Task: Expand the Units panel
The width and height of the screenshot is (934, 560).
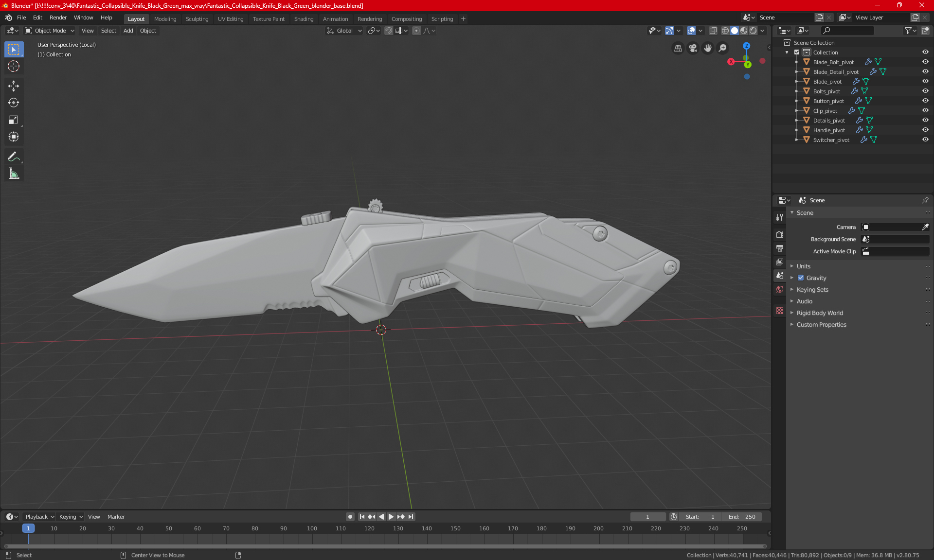Action: point(804,266)
